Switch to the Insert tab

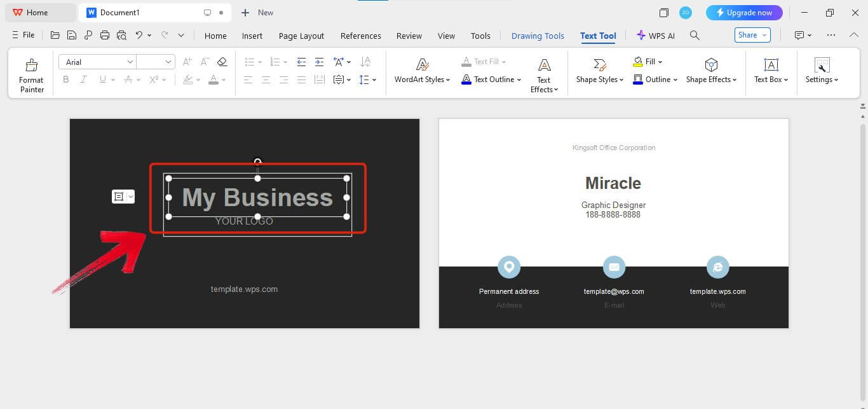(252, 36)
